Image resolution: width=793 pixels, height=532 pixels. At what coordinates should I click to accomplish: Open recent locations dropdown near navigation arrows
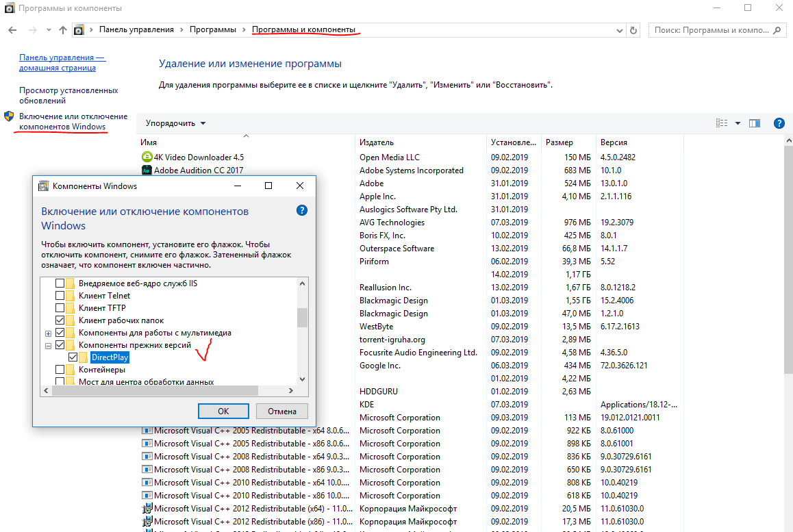pyautogui.click(x=49, y=30)
